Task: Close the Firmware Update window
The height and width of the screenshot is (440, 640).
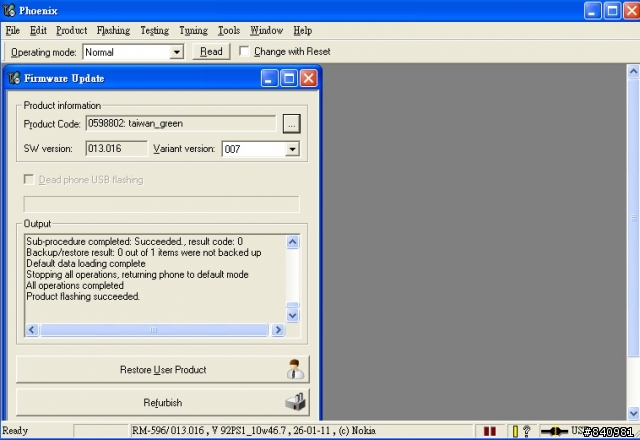Action: (x=309, y=78)
